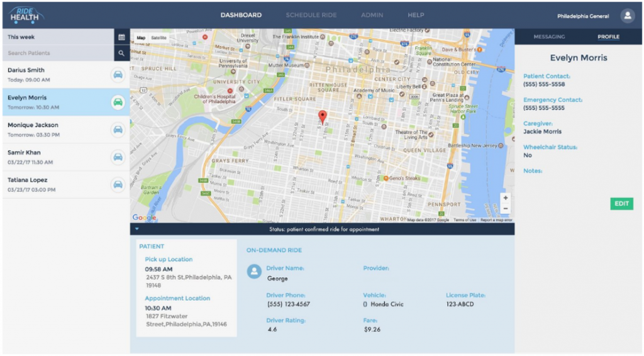The width and height of the screenshot is (644, 356).
Task: Click the Search Patients field
Action: pyautogui.click(x=58, y=53)
